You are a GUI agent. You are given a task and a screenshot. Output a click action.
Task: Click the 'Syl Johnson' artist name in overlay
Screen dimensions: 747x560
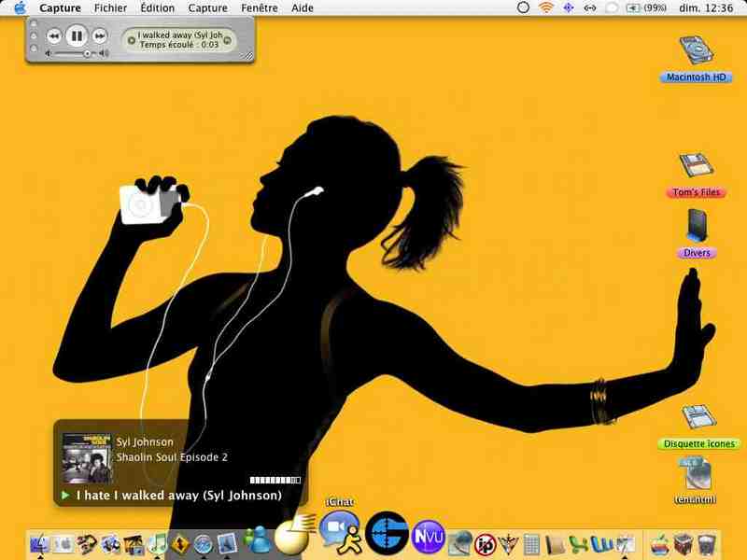click(x=145, y=441)
